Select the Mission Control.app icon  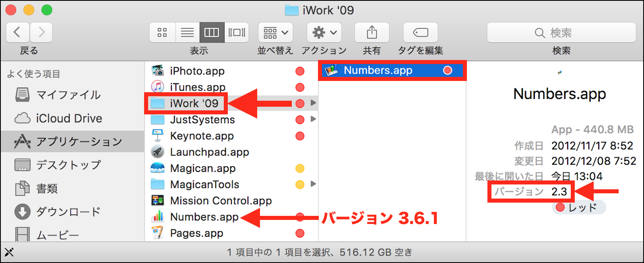(157, 200)
